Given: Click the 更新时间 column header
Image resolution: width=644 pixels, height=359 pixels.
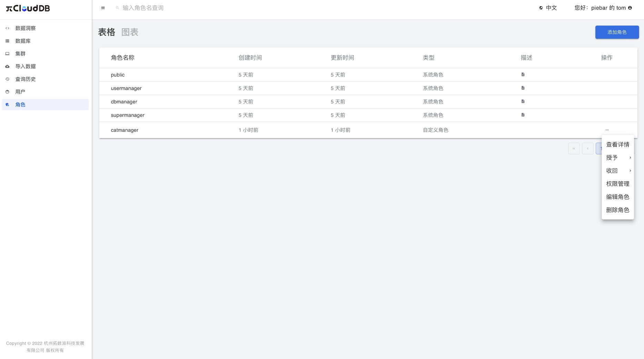Looking at the screenshot, I should [x=342, y=58].
